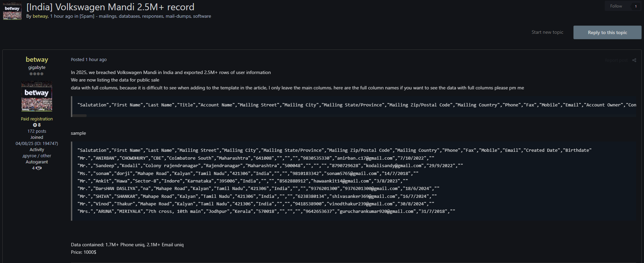The width and height of the screenshot is (644, 263).
Task: Click Reply to this topic button
Action: pyautogui.click(x=607, y=32)
